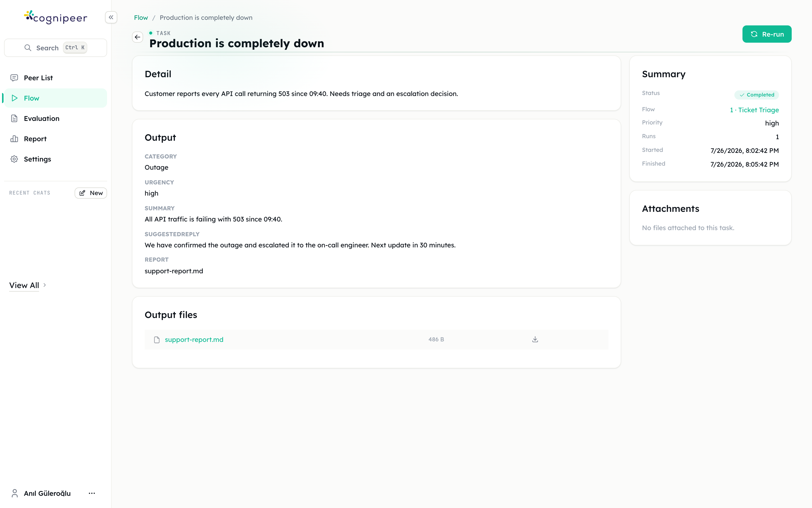812x508 pixels.
Task: Open the 1 · Ticket Triage flow link
Action: (x=754, y=110)
